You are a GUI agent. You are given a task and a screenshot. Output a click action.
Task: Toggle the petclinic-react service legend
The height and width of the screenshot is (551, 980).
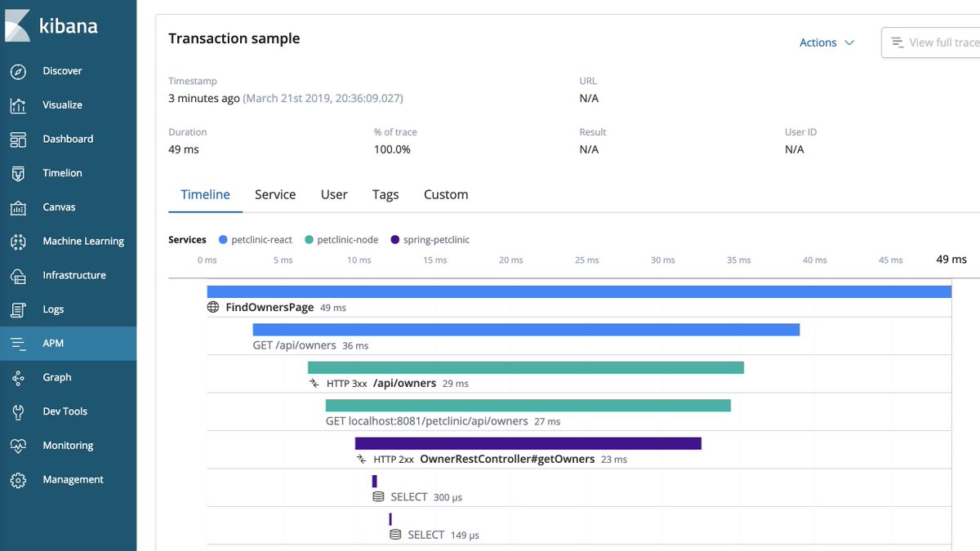255,239
